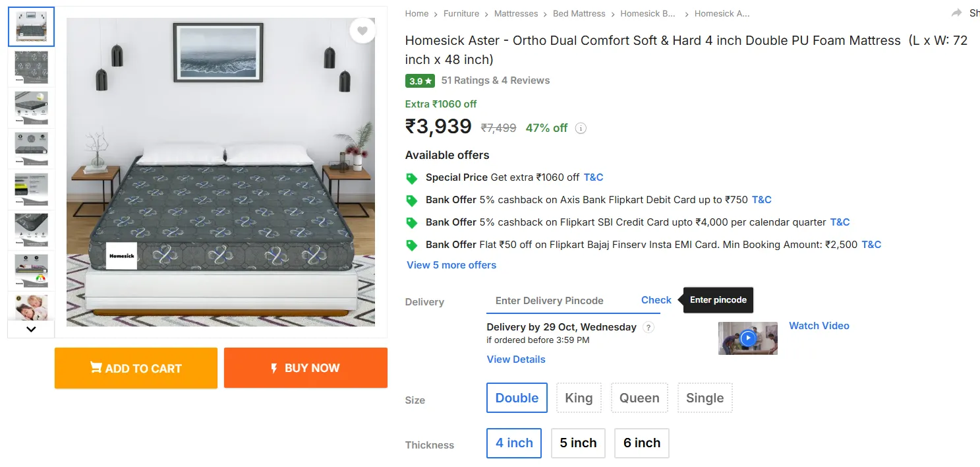Open Bed Mattress breadcrumb

coord(579,14)
